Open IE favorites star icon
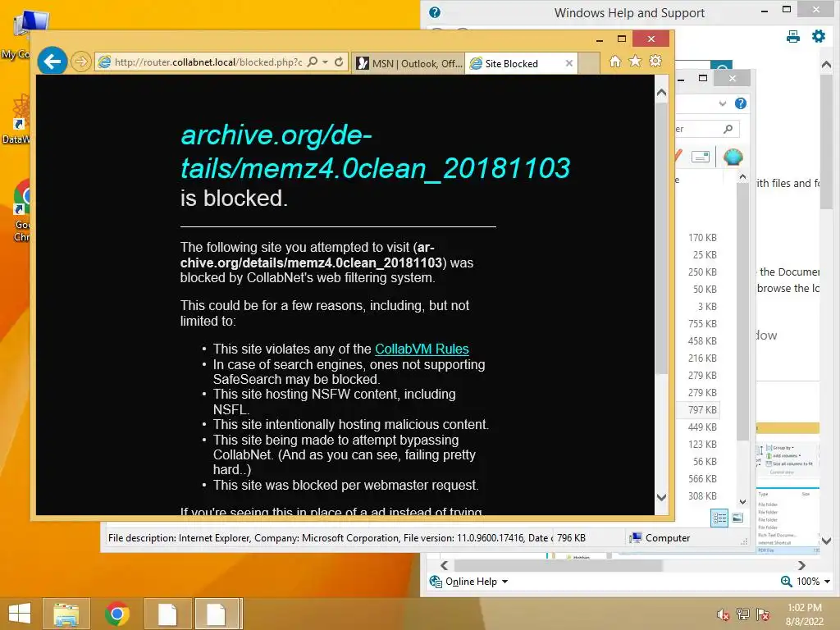The image size is (840, 630). click(636, 62)
